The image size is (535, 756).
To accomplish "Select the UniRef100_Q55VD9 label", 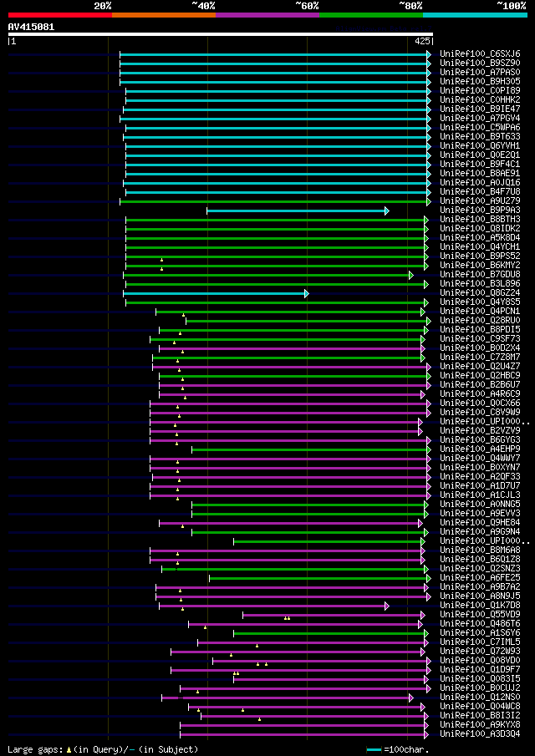I will point(480,614).
